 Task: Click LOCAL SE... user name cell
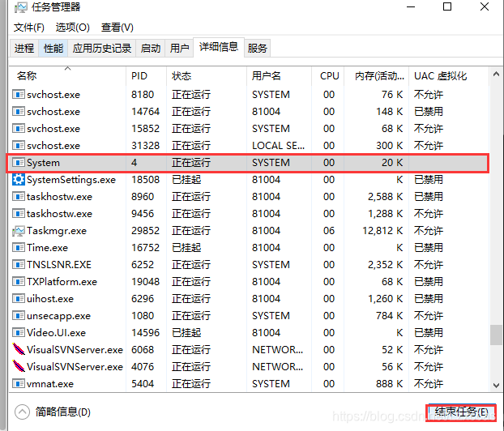[279, 146]
